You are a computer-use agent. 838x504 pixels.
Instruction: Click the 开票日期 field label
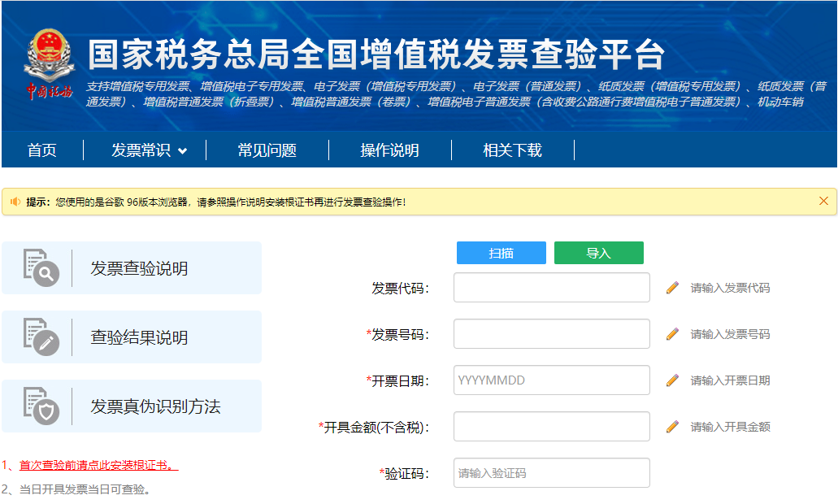[397, 380]
